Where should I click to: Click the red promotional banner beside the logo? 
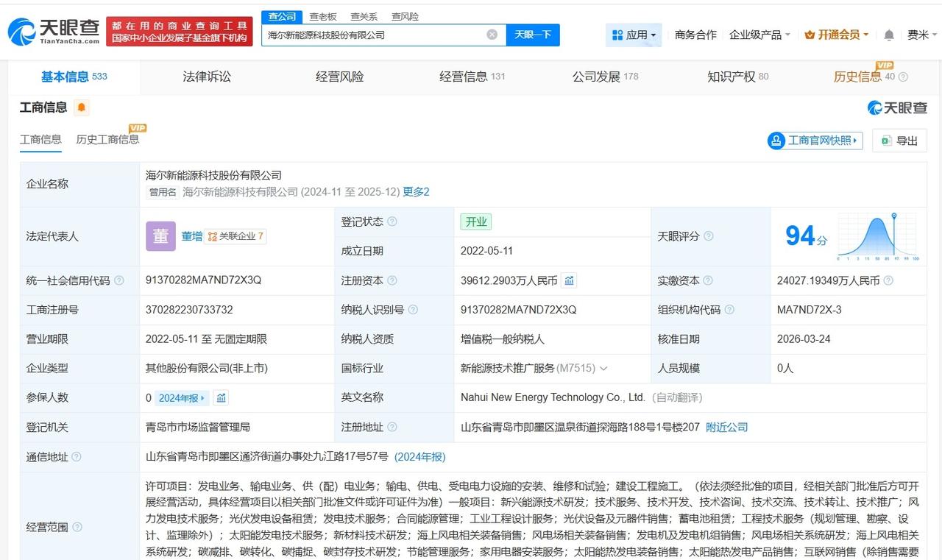[179, 32]
